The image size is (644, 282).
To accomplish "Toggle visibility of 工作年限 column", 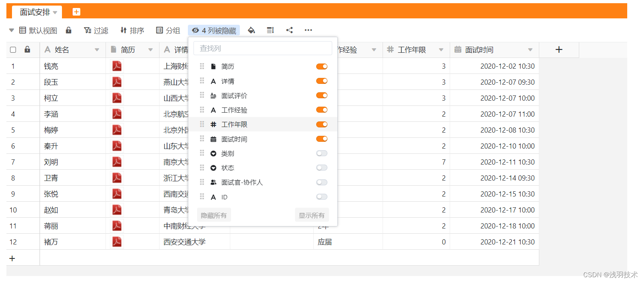I will click(322, 125).
